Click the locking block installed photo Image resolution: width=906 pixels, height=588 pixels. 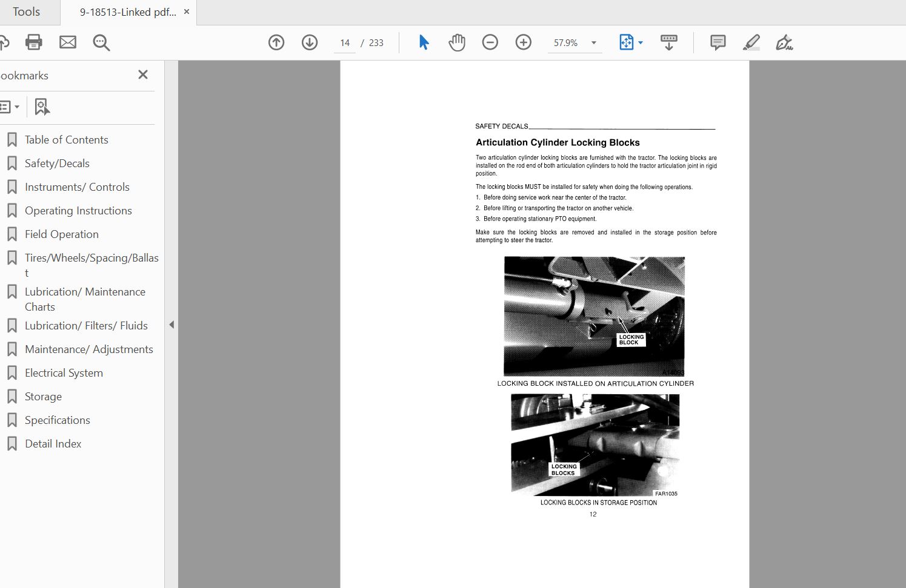tap(595, 316)
